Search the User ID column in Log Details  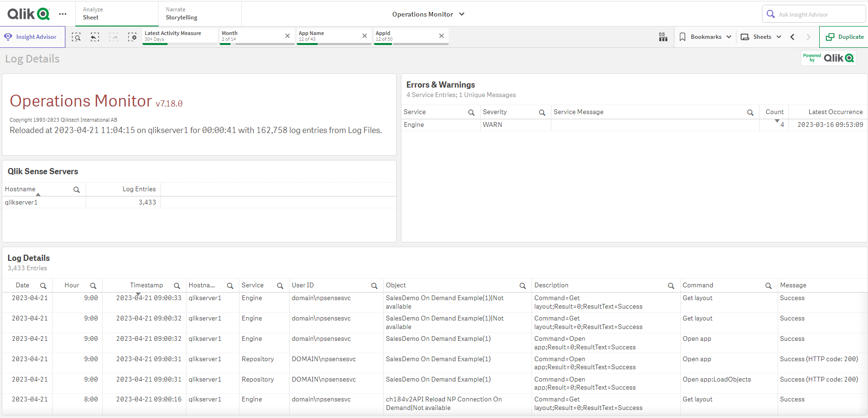point(374,286)
